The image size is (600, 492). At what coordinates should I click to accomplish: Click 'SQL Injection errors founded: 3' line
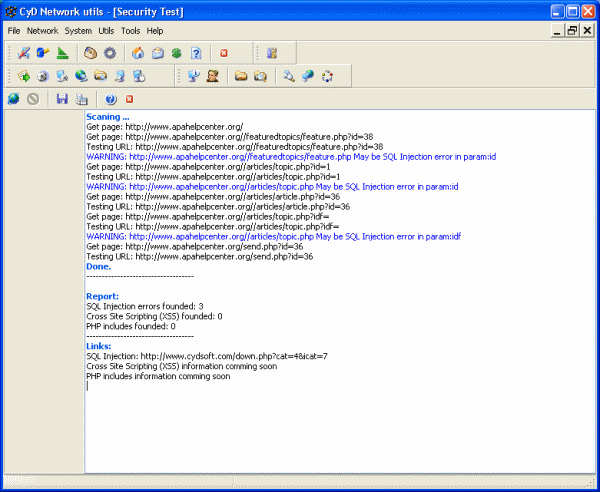pos(145,306)
